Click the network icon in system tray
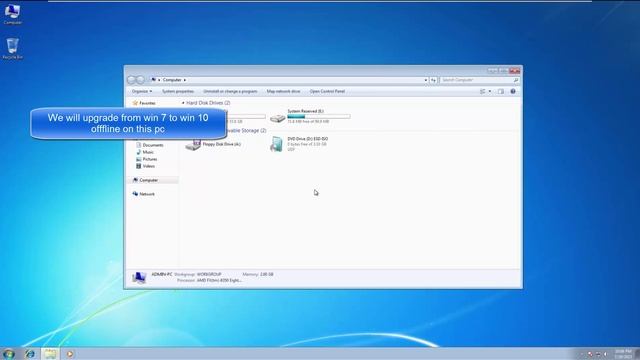 [x=598, y=354]
